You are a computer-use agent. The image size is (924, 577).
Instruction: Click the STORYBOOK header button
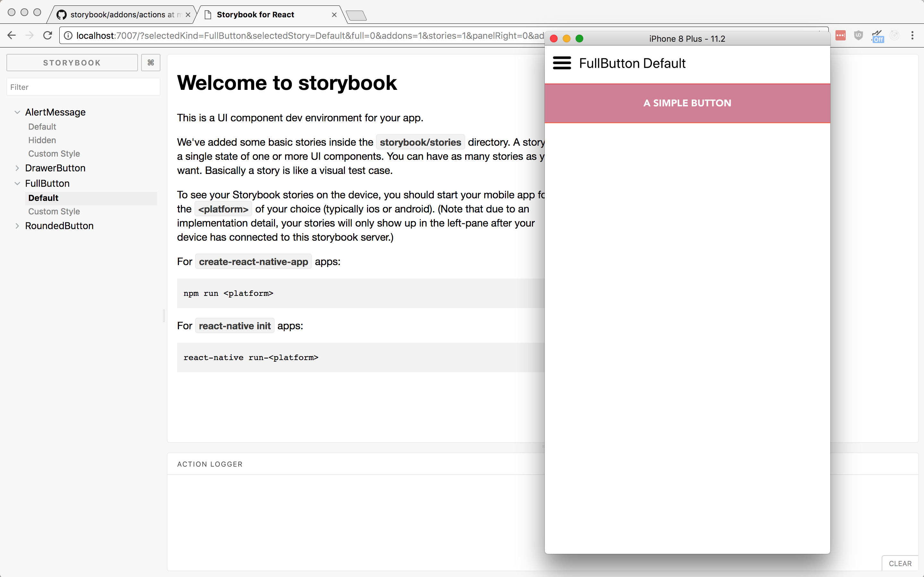coord(72,63)
